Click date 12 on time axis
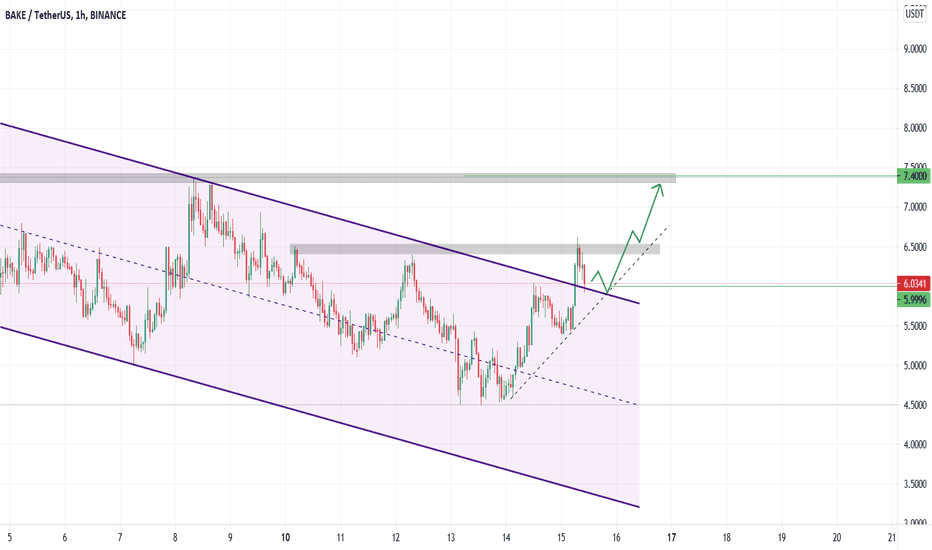Image resolution: width=932 pixels, height=550 pixels. click(396, 538)
